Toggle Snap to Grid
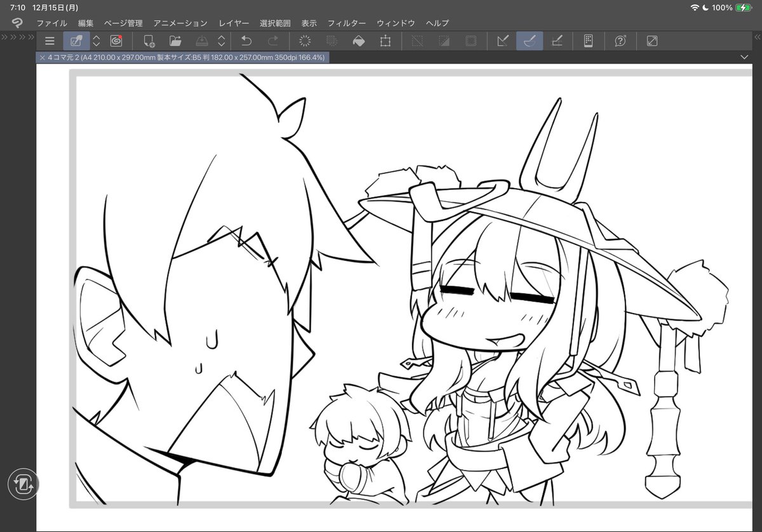The width and height of the screenshot is (762, 532). pyautogui.click(x=557, y=41)
